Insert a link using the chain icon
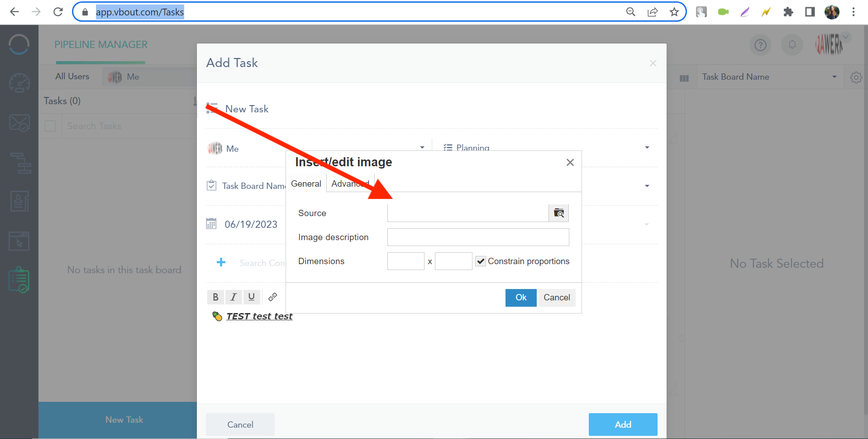 click(x=272, y=297)
